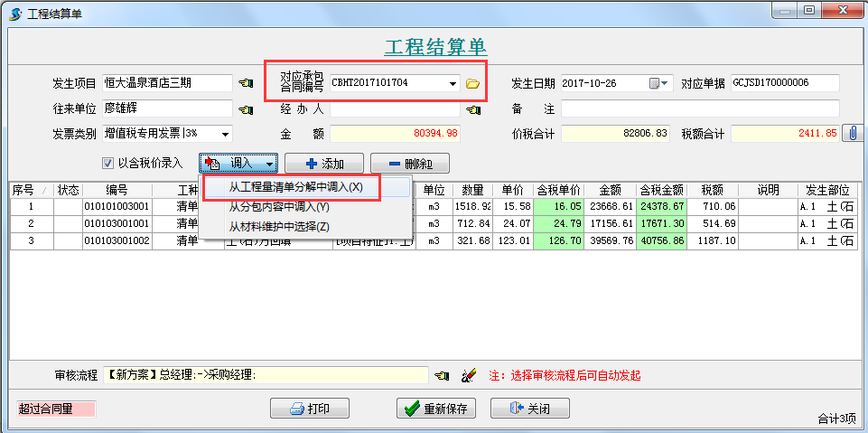Expand the 对应承包合同编号 dropdown
868x433 pixels.
click(x=453, y=83)
